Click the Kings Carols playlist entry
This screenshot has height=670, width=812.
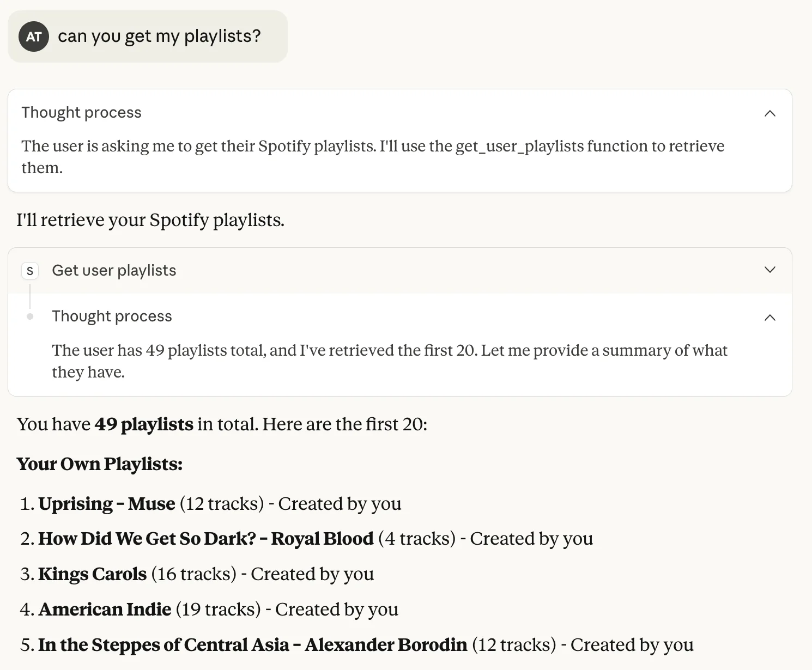point(93,574)
